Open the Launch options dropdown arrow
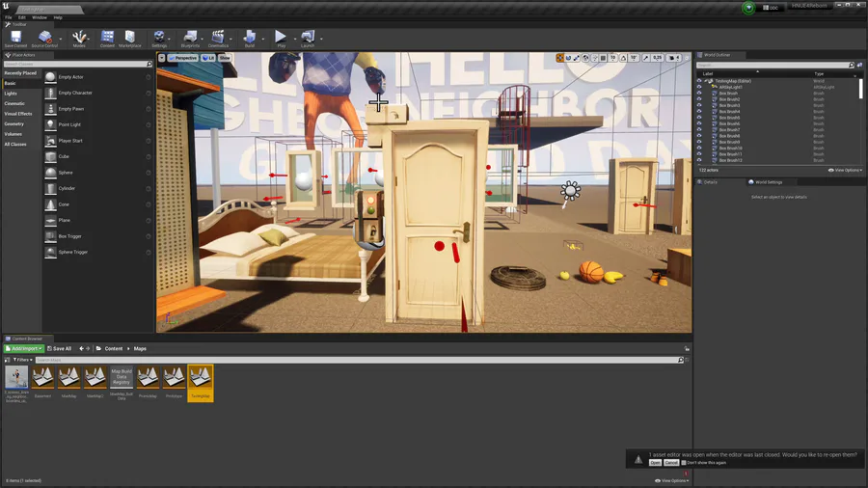 point(321,39)
